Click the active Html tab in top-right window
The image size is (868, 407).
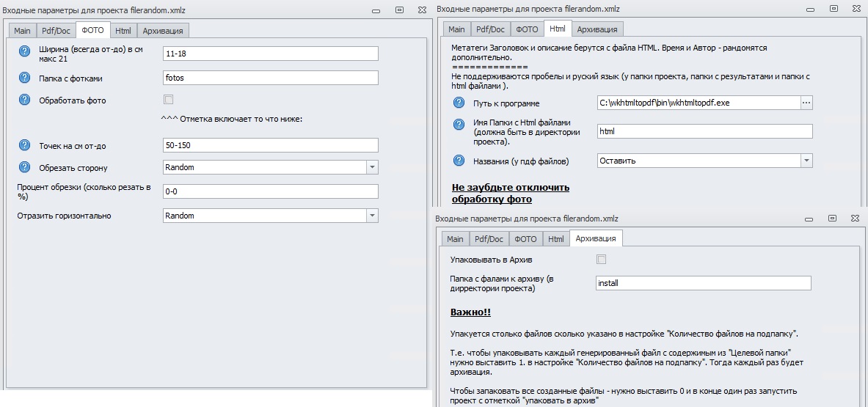point(558,29)
